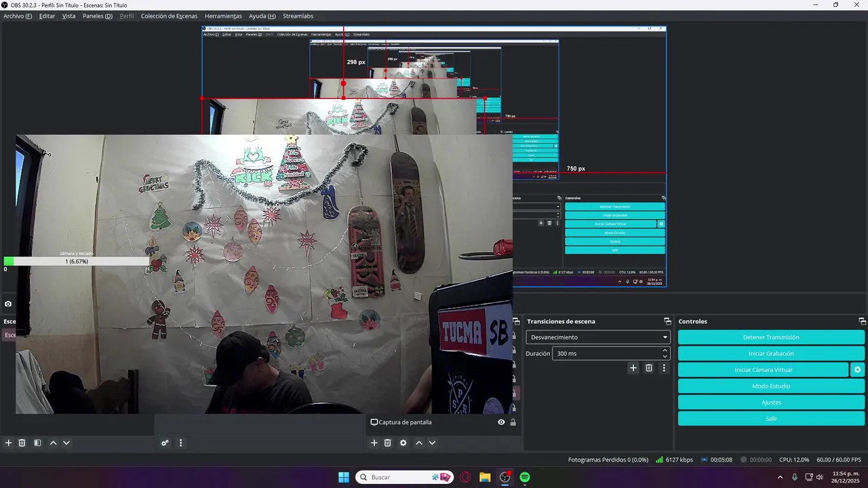Open audio mixer three-dot options menu
This screenshot has width=868, height=488.
tap(180, 443)
